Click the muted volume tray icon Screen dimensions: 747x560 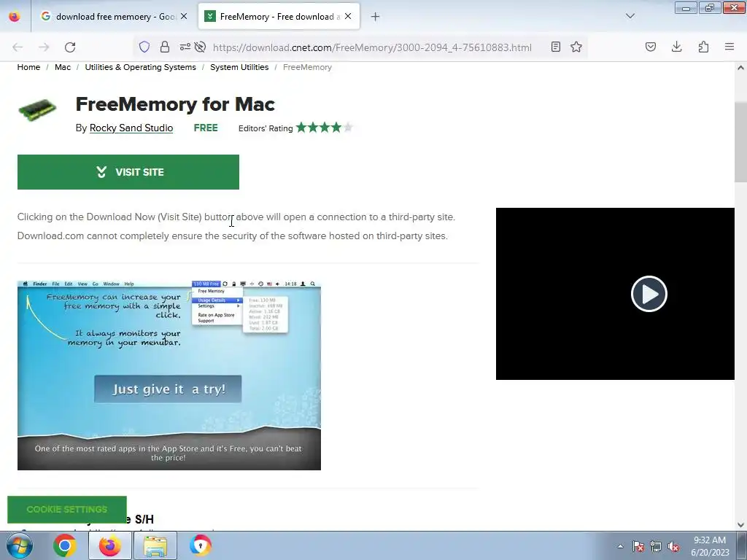click(673, 546)
